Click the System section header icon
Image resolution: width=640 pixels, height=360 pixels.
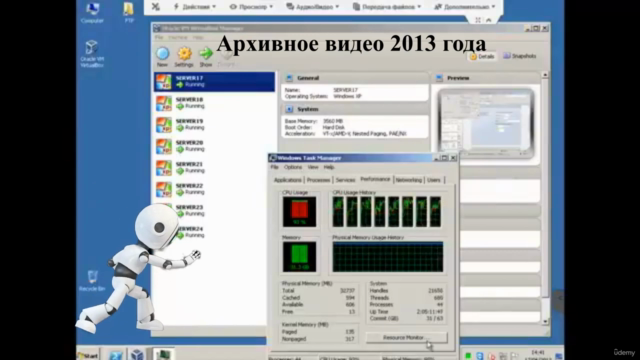pos(289,109)
